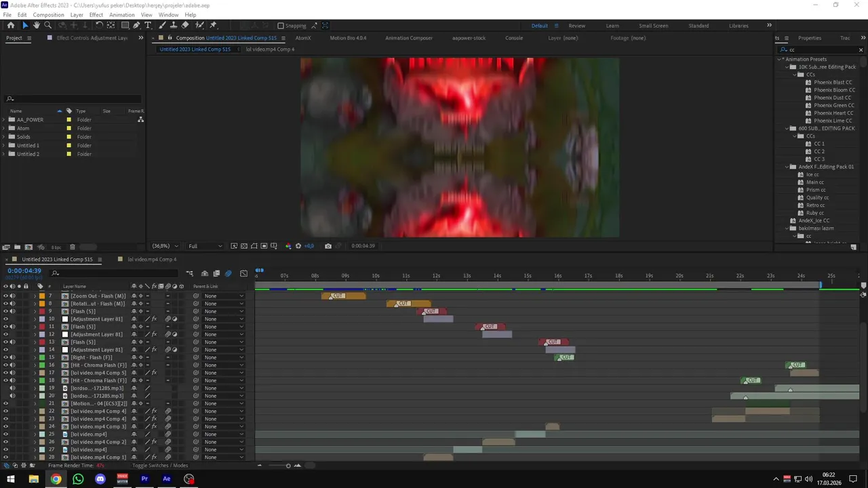Click the Home icon in toolbar
Image resolution: width=868 pixels, height=488 pixels.
[x=11, y=26]
